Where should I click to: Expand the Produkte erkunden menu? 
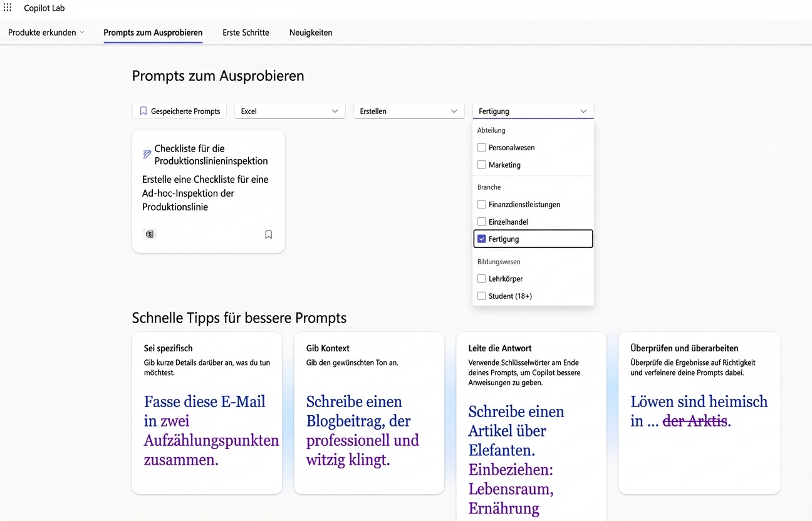(x=46, y=32)
